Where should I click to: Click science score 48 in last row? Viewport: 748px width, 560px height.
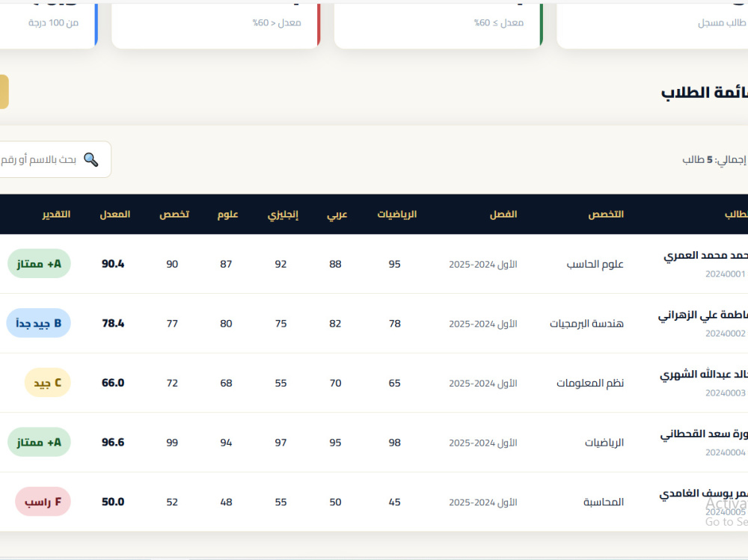click(x=226, y=502)
